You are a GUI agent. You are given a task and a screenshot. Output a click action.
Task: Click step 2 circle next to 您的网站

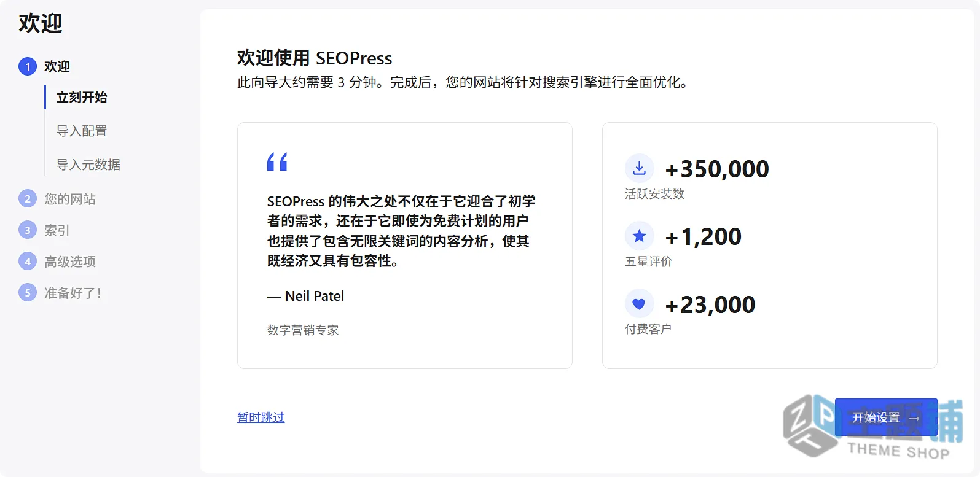pos(28,199)
